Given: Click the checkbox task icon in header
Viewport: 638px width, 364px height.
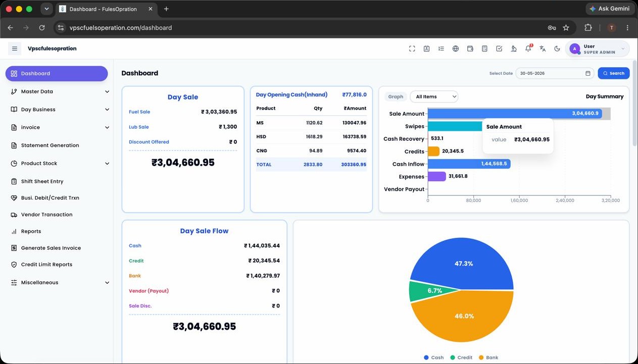Looking at the screenshot, I should point(499,48).
